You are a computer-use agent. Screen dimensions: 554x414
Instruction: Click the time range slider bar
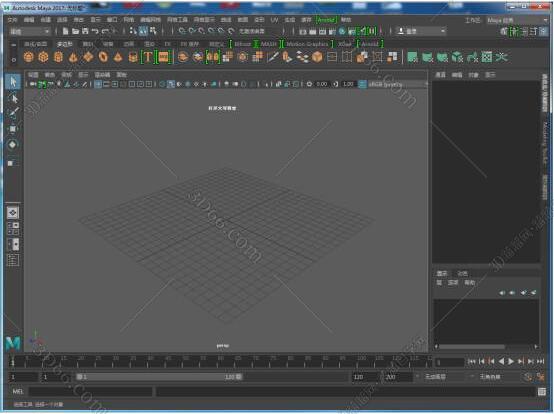[160, 377]
